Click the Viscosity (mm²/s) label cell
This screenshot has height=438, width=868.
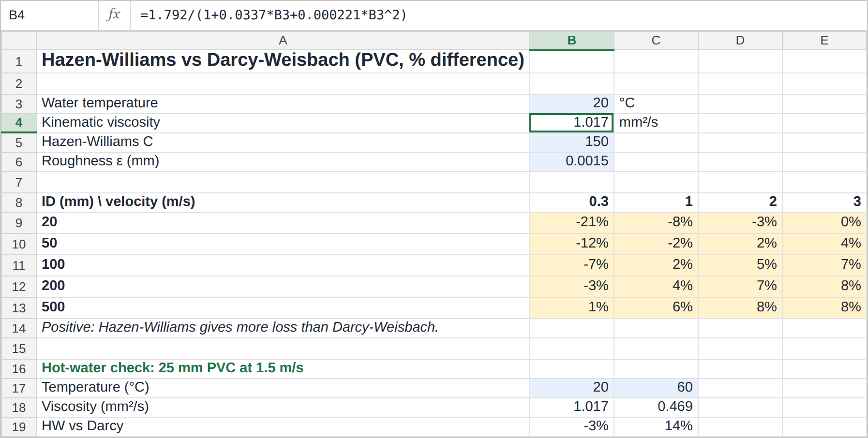(x=283, y=408)
